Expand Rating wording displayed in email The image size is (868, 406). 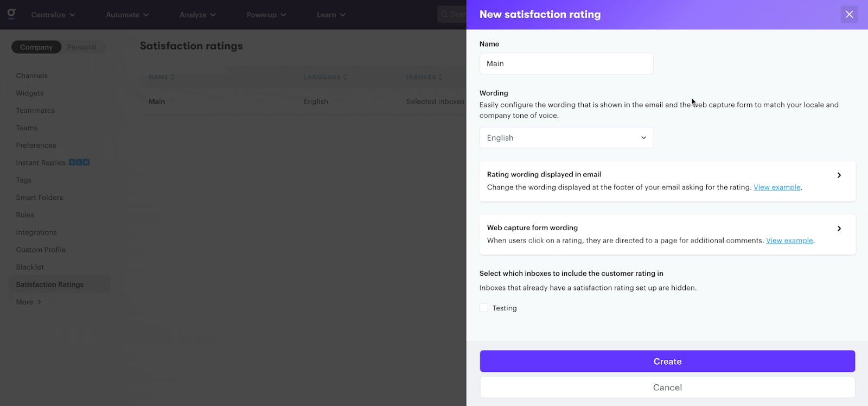(x=839, y=175)
